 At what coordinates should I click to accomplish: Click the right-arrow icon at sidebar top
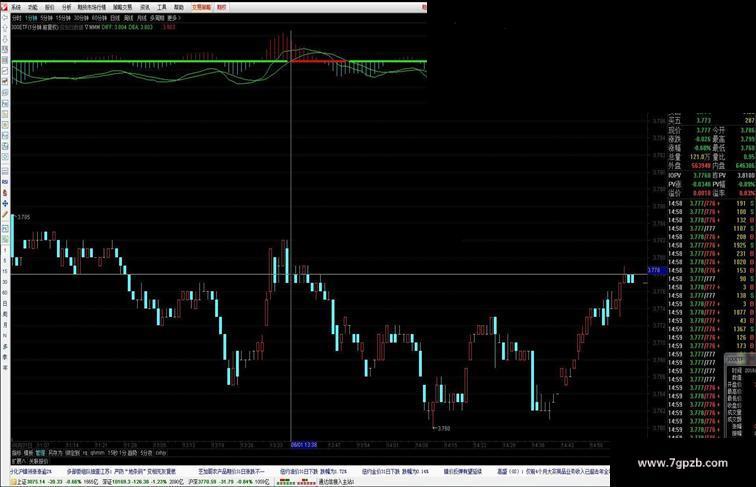(x=5, y=17)
